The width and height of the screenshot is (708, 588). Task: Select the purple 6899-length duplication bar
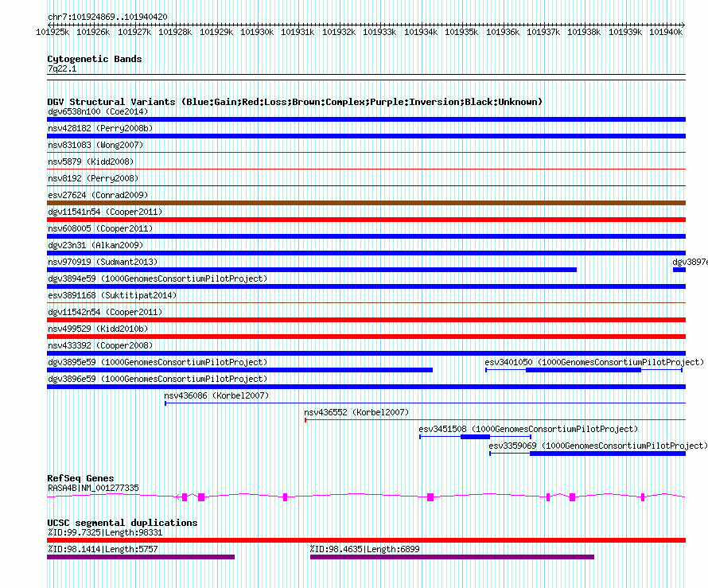[452, 557]
